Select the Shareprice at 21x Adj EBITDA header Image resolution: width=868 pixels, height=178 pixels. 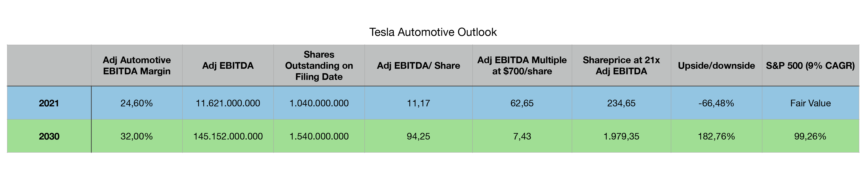621,65
